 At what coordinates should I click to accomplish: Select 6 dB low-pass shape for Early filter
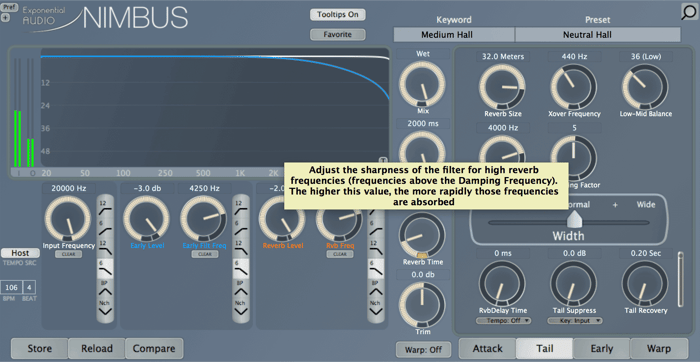[x=241, y=268]
